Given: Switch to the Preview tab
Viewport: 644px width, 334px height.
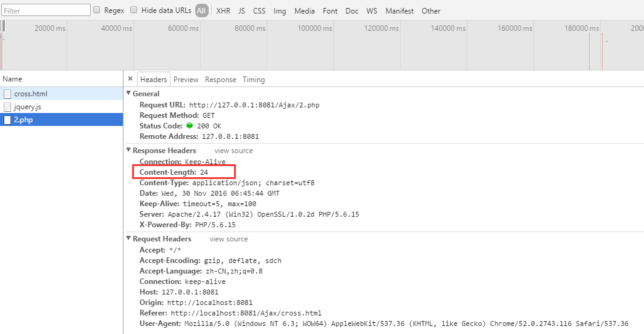Looking at the screenshot, I should pos(186,79).
